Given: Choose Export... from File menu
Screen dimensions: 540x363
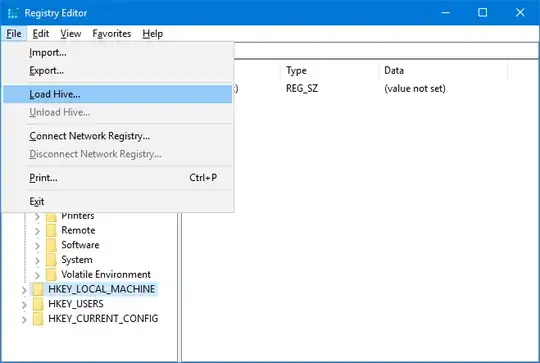Looking at the screenshot, I should pos(117,71).
